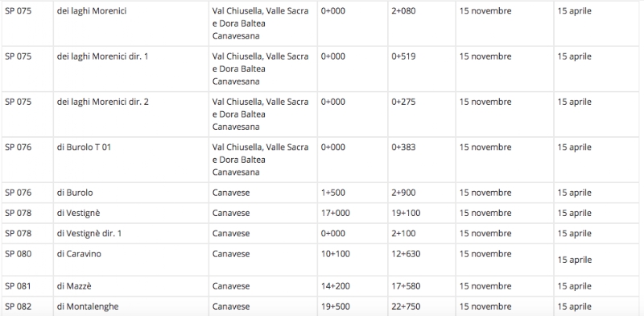644x316 pixels.
Task: Select the start kilometer value 1+500
Action: pos(332,193)
